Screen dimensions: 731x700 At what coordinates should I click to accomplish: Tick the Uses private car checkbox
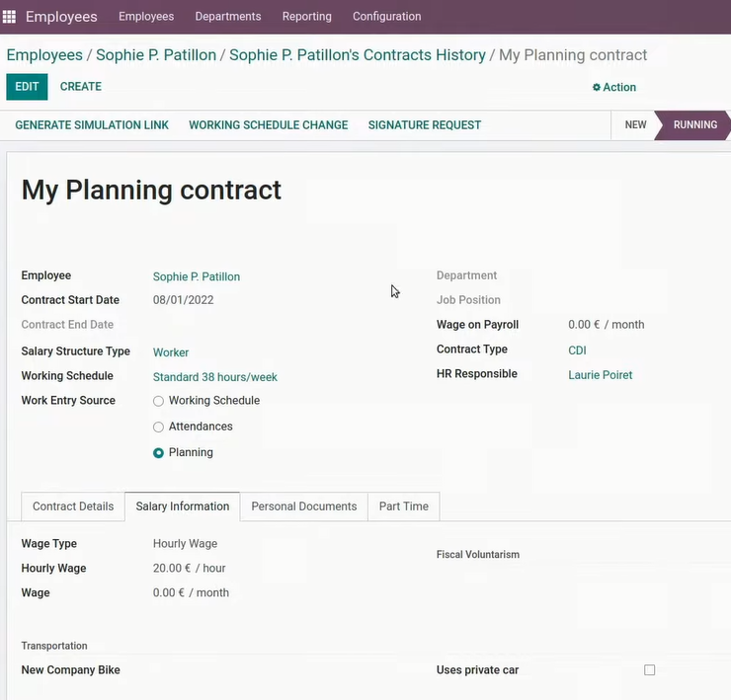click(649, 670)
